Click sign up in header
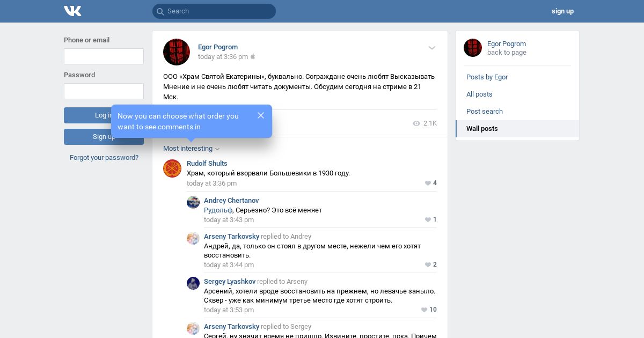644x338 pixels. 562,11
